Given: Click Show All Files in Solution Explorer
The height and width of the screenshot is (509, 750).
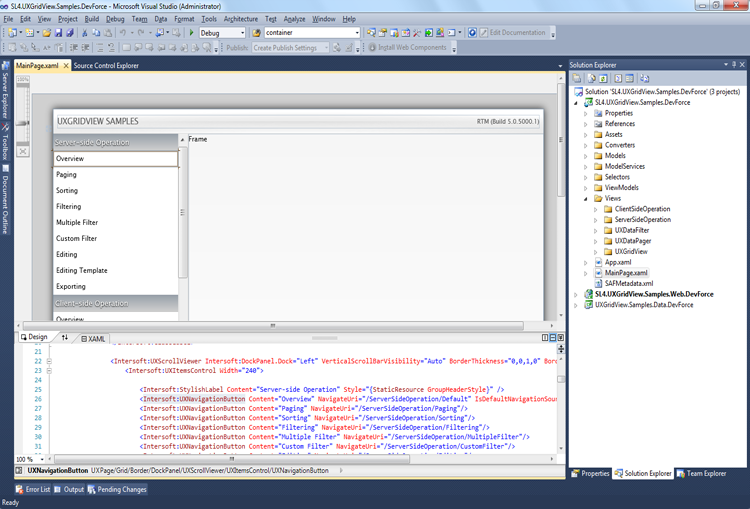Looking at the screenshot, I should 592,78.
